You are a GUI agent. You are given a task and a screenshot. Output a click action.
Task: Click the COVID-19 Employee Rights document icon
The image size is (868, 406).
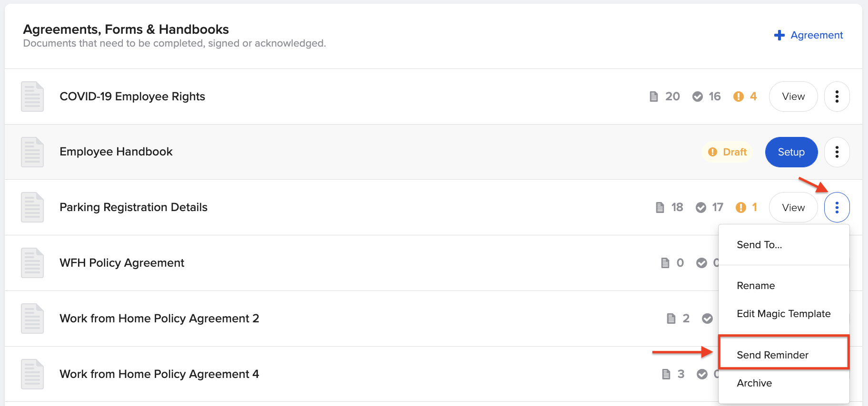point(32,97)
